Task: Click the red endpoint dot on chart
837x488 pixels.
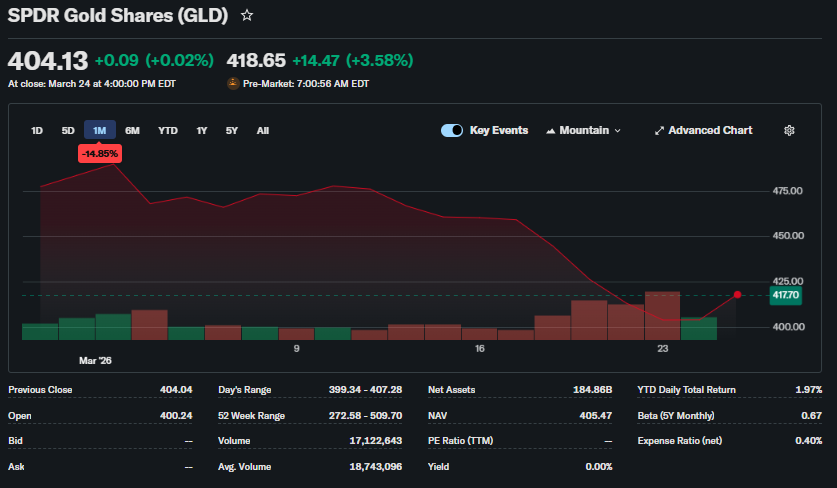Action: coord(737,294)
